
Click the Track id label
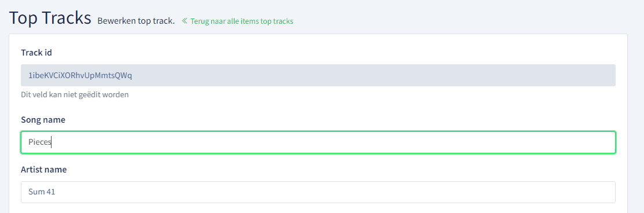tap(36, 53)
